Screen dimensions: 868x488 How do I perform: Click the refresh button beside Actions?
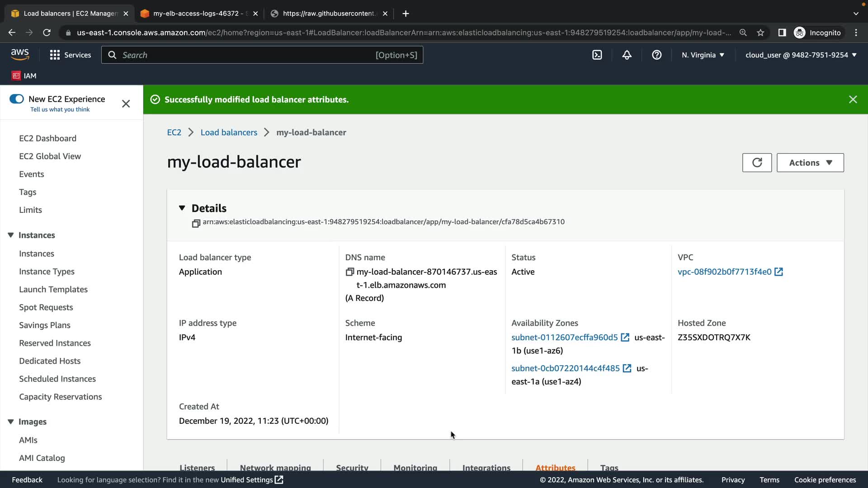(x=757, y=163)
